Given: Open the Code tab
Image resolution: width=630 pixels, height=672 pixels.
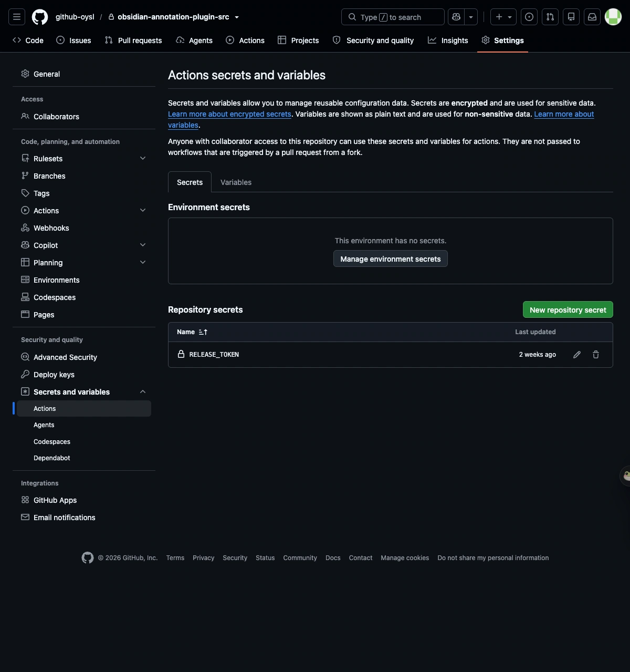Looking at the screenshot, I should (x=28, y=40).
